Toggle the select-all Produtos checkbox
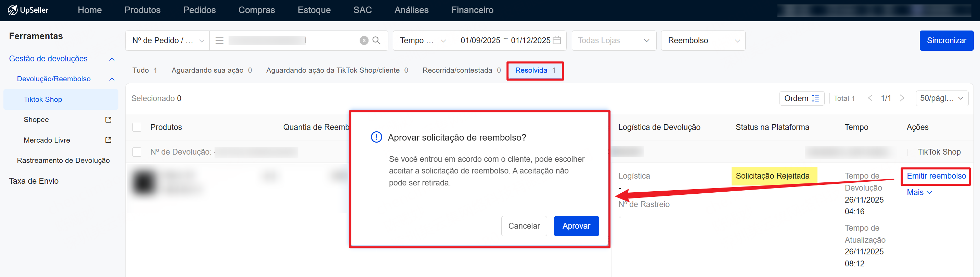 [137, 127]
